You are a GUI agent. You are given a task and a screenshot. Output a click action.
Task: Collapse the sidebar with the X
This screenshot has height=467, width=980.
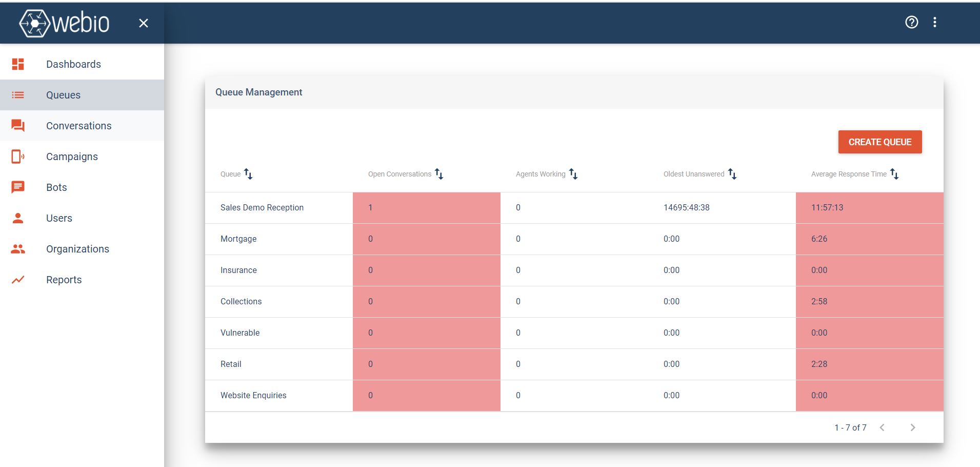coord(143,23)
